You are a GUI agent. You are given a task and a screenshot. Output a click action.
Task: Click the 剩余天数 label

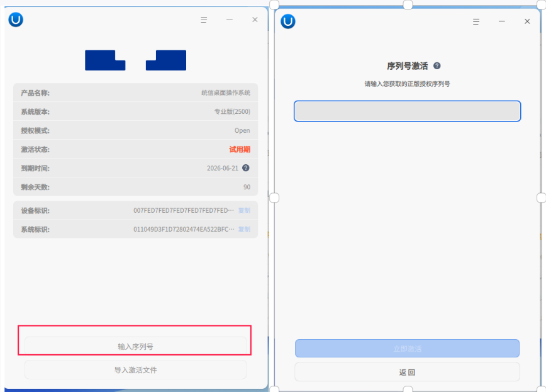tap(35, 187)
